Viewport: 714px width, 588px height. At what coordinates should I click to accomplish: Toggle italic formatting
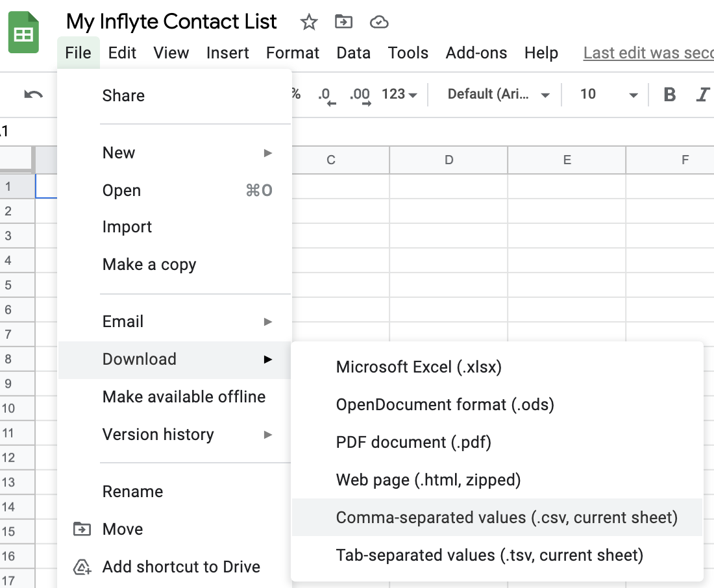point(702,95)
